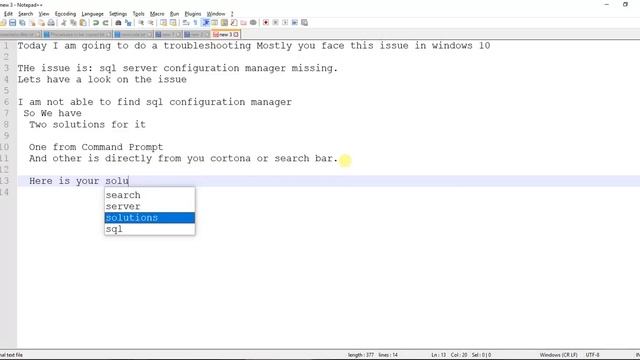The width and height of the screenshot is (640, 360).
Task: Pick "search" from autocomplete list
Action: point(150,195)
